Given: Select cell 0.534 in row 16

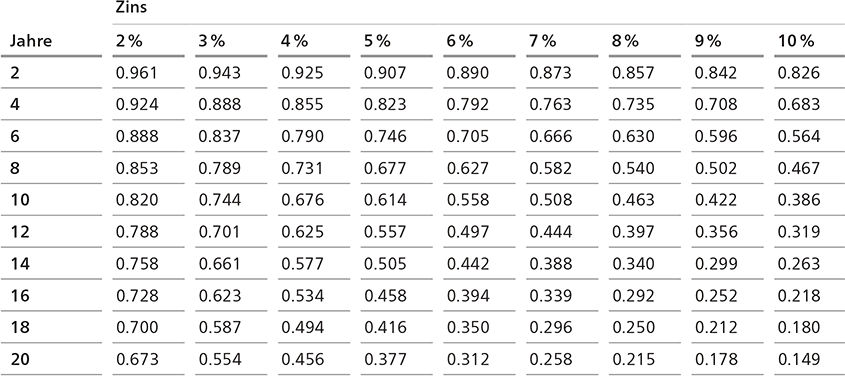Looking at the screenshot, I should tap(302, 295).
